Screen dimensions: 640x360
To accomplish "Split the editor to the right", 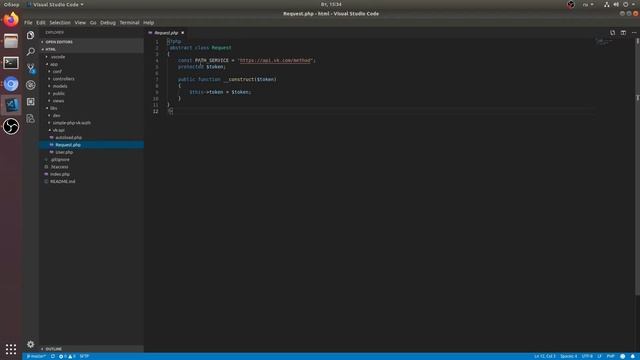I will click(x=623, y=33).
